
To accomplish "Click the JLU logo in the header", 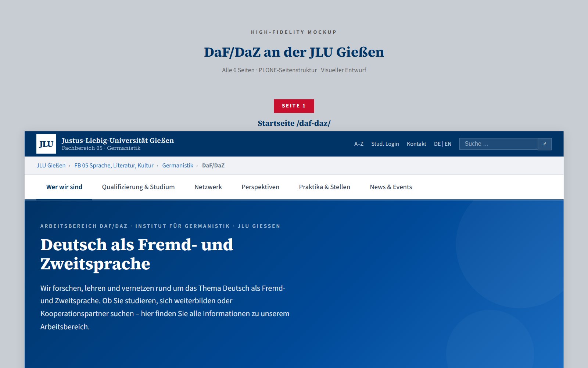I will pos(46,144).
